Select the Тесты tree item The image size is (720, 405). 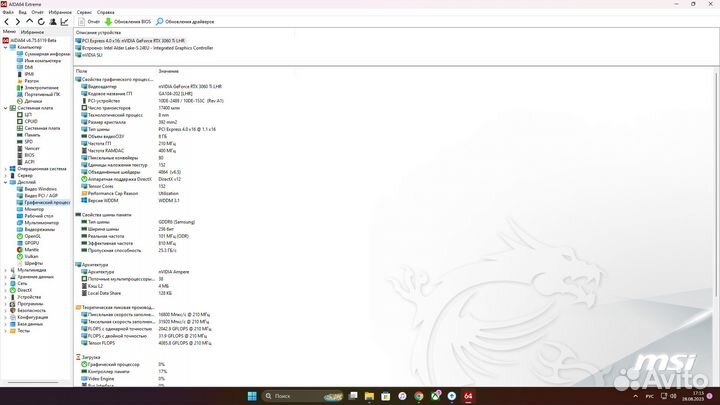pyautogui.click(x=20, y=331)
